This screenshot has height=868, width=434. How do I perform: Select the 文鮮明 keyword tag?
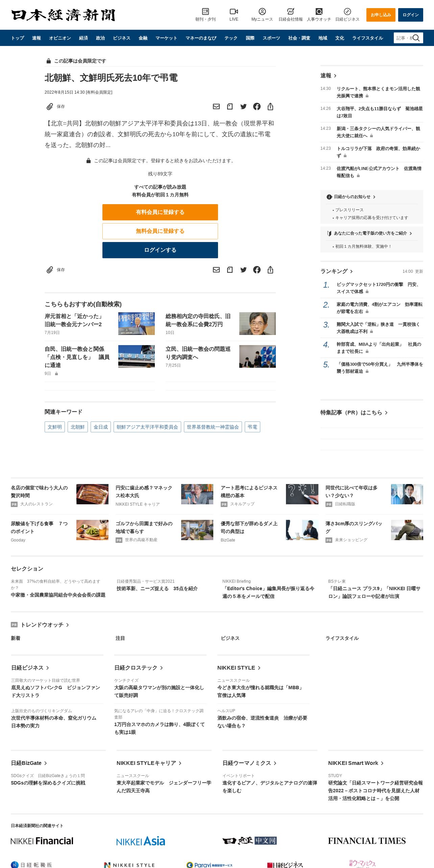55,427
